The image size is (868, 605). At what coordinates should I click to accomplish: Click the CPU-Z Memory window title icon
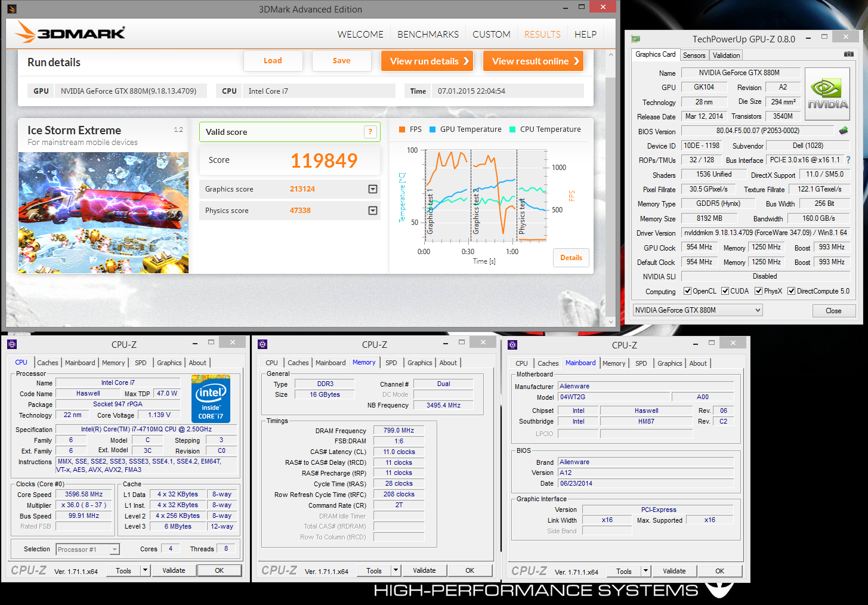pyautogui.click(x=262, y=344)
